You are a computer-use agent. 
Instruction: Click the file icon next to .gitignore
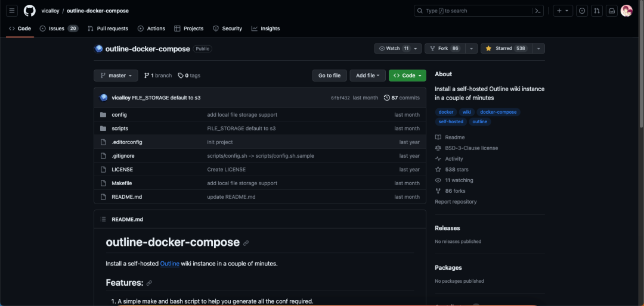coord(103,156)
